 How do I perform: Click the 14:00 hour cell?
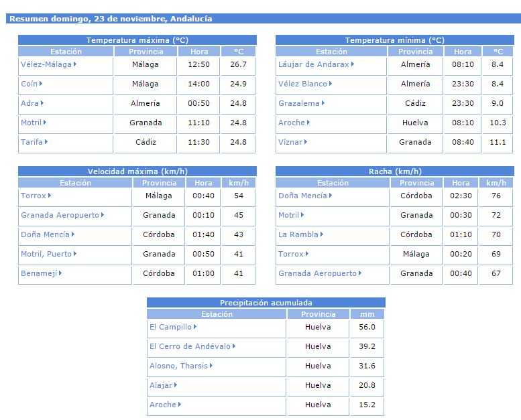tap(198, 84)
